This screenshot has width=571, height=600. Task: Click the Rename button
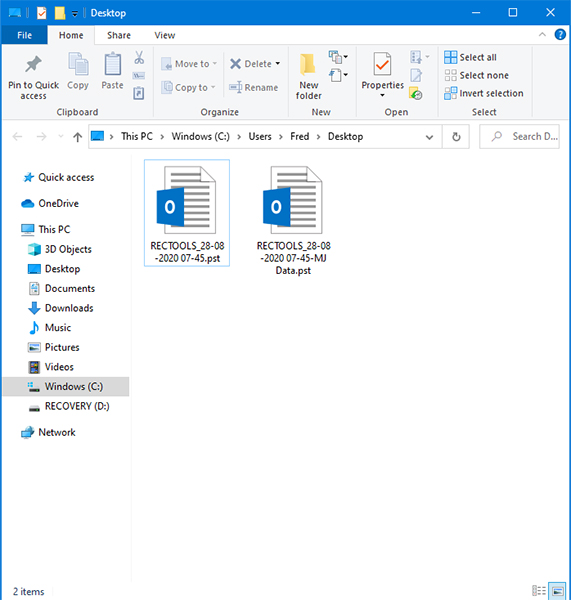[254, 88]
